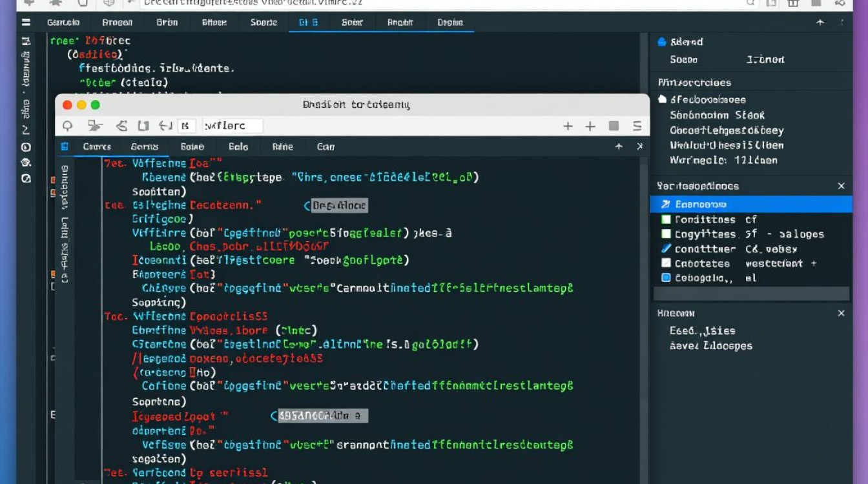The width and height of the screenshot is (868, 484).
Task: Click the hamburger menu icon left of editor tabs
Action: pos(26,22)
